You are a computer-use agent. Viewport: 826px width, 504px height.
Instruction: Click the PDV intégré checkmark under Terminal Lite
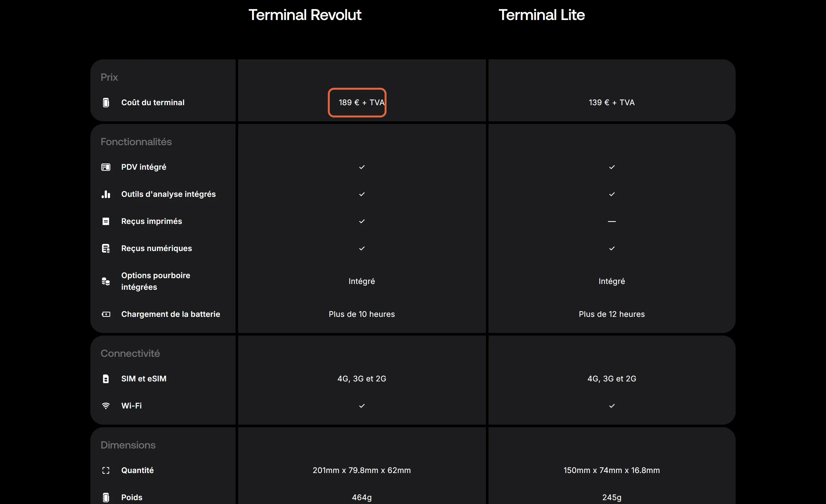click(612, 167)
